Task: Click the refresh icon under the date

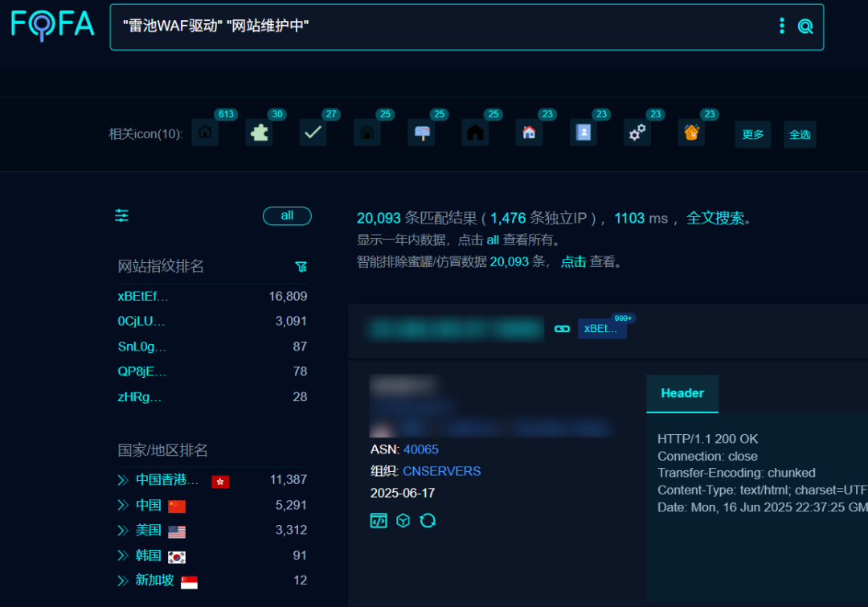Action: (x=428, y=521)
